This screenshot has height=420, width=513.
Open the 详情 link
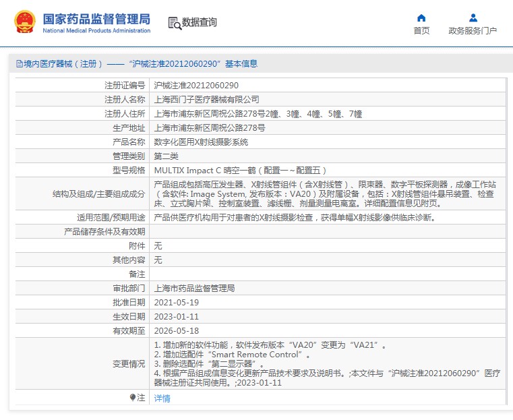(162, 398)
